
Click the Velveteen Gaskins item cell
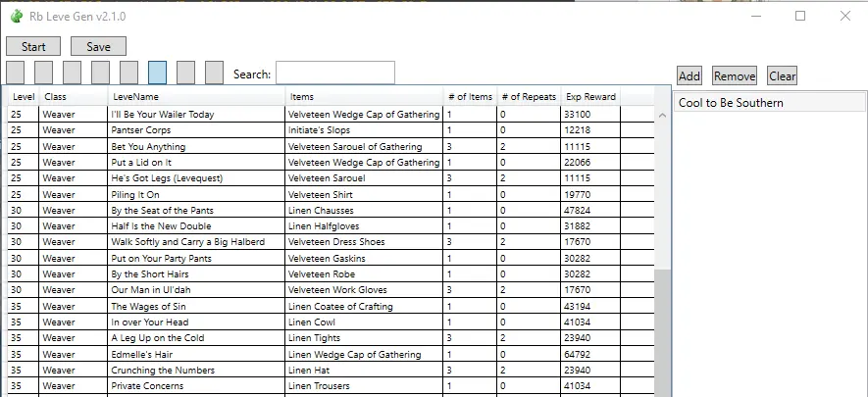[x=364, y=258]
